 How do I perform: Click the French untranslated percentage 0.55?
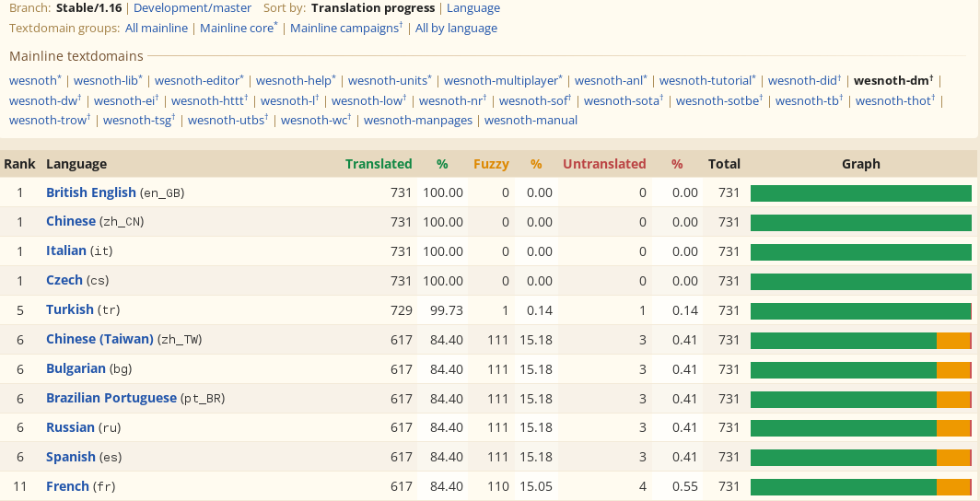pos(685,486)
